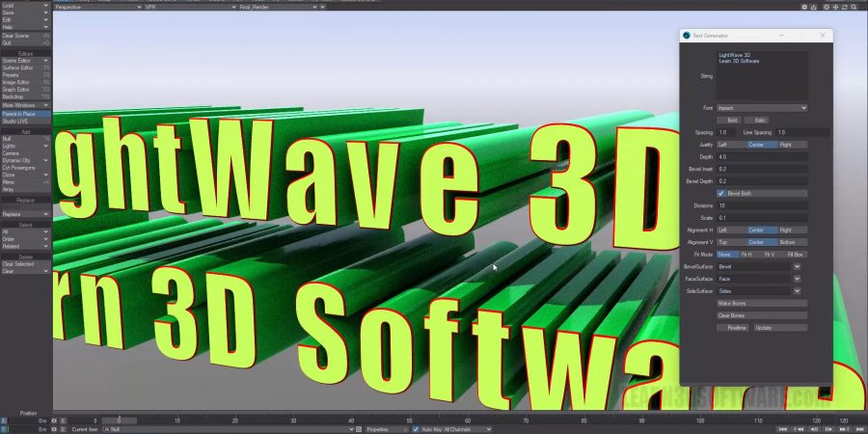This screenshot has width=868, height=434.
Task: Toggle the Auto Key checkbox
Action: pyautogui.click(x=416, y=429)
